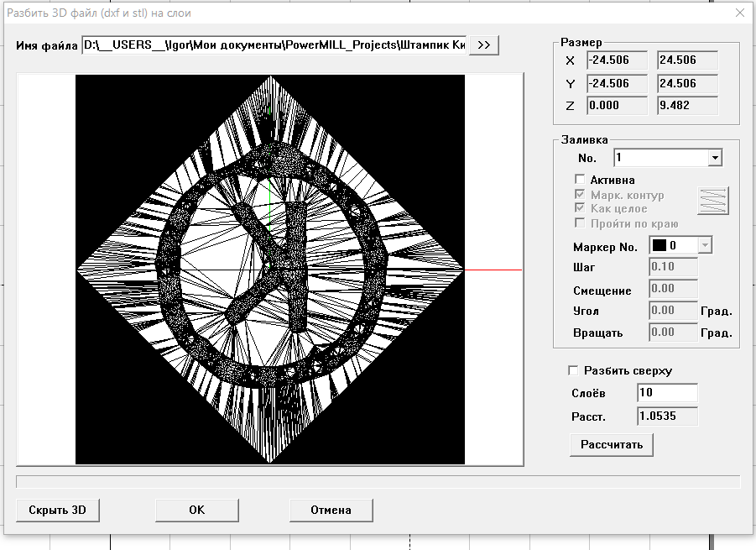Check the Пройти по краю option
The image size is (756, 550).
[580, 223]
